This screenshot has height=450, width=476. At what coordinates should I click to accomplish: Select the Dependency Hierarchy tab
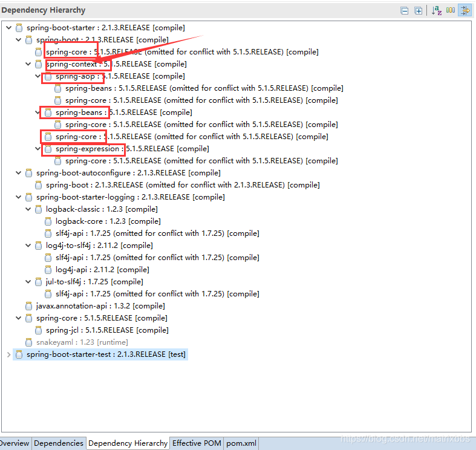tap(128, 443)
